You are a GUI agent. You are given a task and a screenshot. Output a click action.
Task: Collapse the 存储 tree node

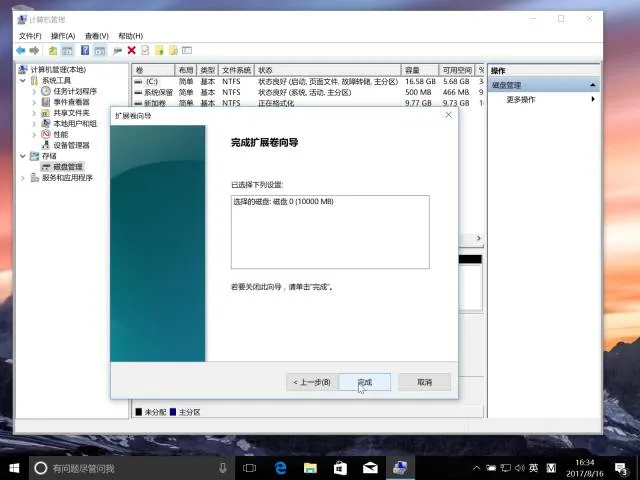[x=23, y=156]
